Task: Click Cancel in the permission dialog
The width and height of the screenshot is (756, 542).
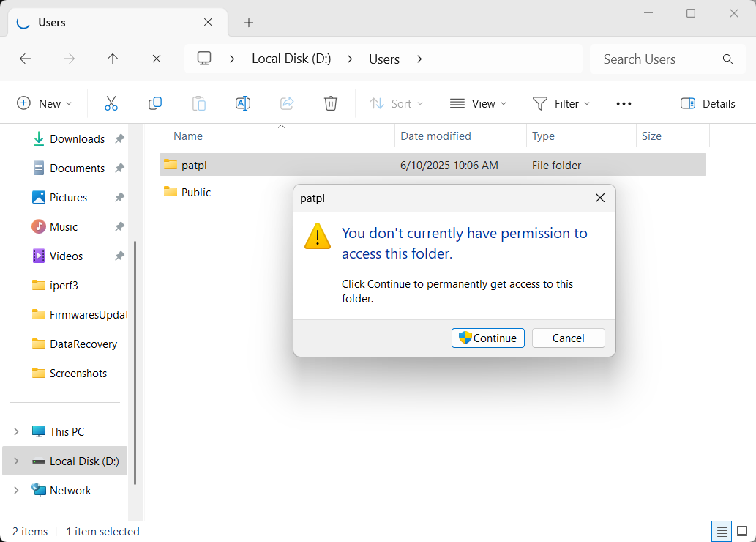Action: [568, 338]
